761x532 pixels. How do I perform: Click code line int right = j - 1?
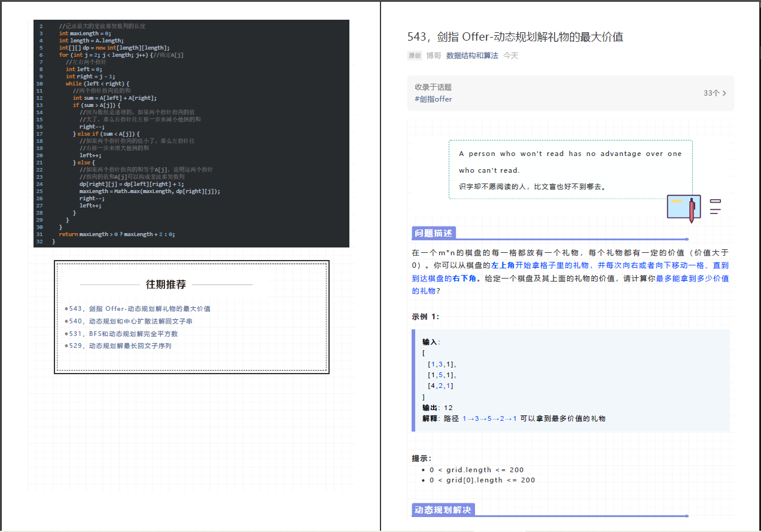coord(90,77)
